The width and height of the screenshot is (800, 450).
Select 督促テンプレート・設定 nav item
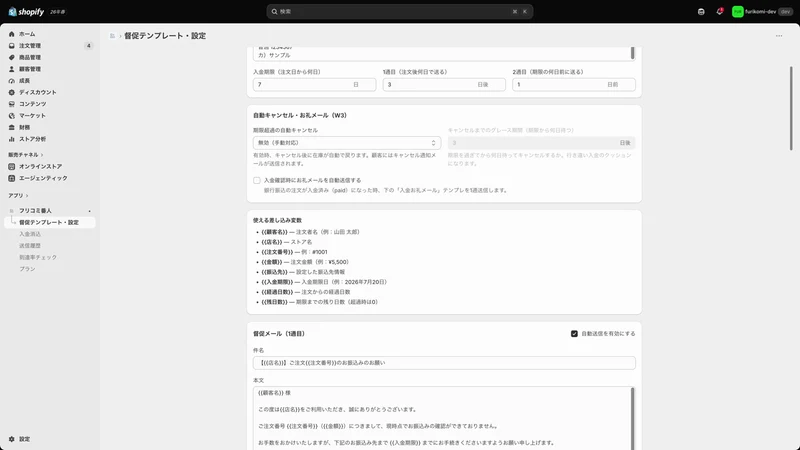click(x=50, y=222)
